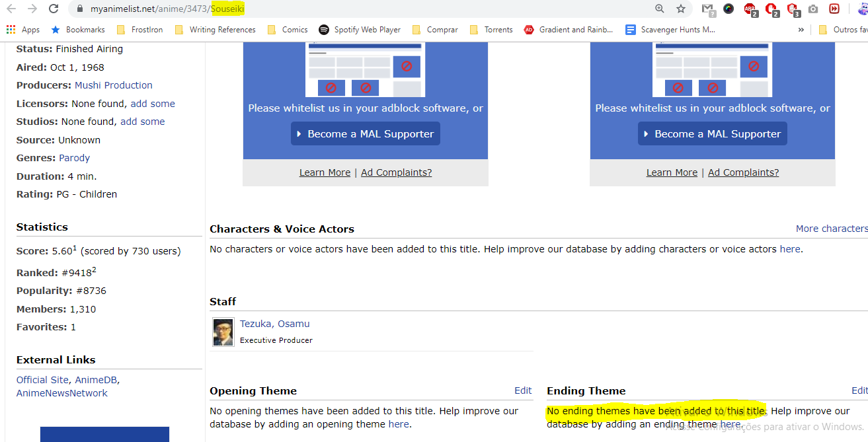Open the AnimeDB external link

(x=96, y=380)
